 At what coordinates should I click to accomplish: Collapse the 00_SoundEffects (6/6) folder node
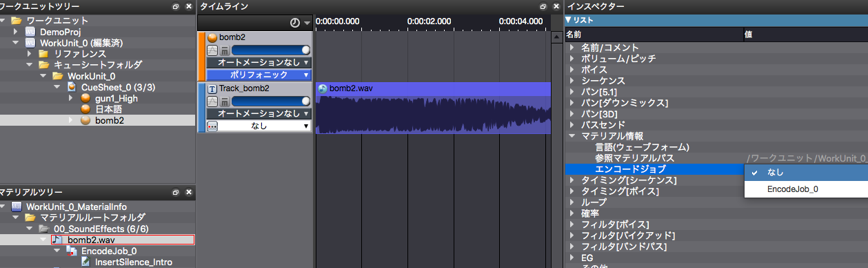pyautogui.click(x=29, y=229)
